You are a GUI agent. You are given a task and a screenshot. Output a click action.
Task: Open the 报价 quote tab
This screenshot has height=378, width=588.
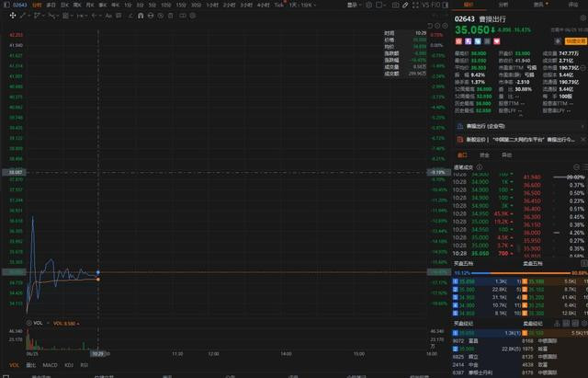(469, 5)
